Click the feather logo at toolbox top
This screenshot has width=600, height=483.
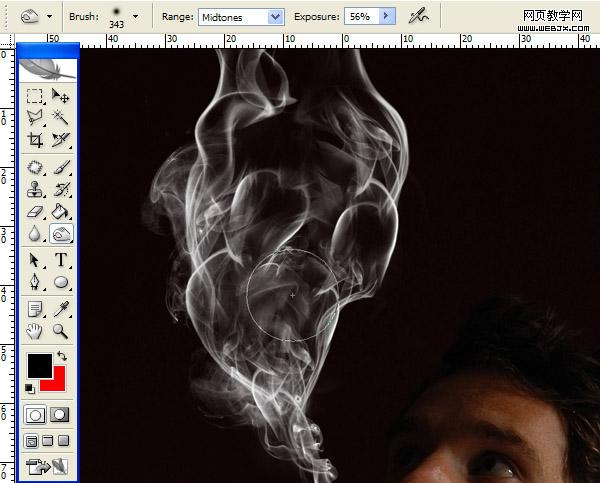pyautogui.click(x=48, y=70)
